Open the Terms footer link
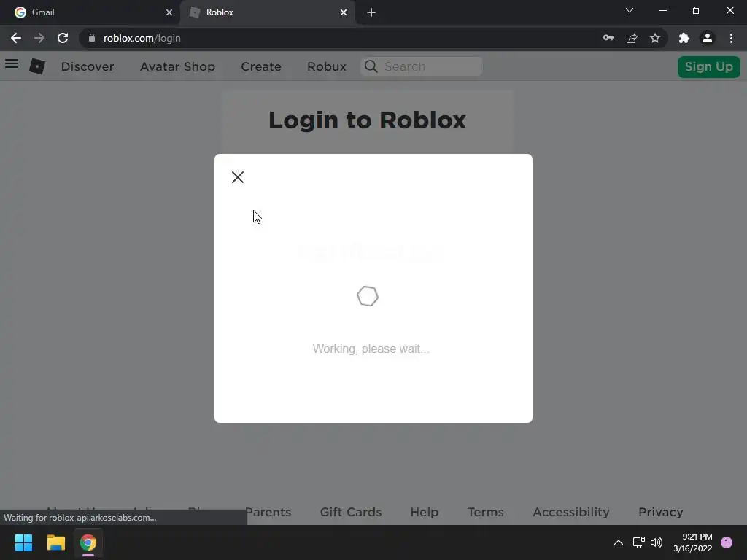This screenshot has width=747, height=560. click(485, 512)
